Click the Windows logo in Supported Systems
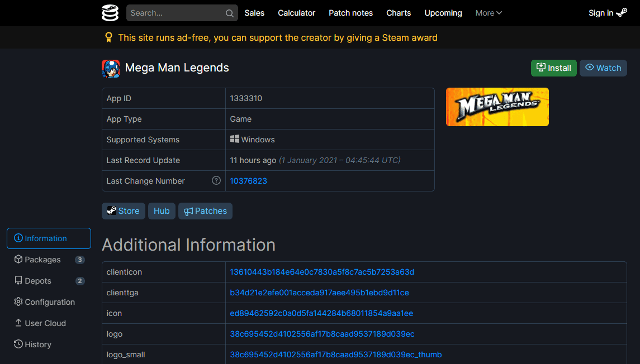 coord(235,139)
